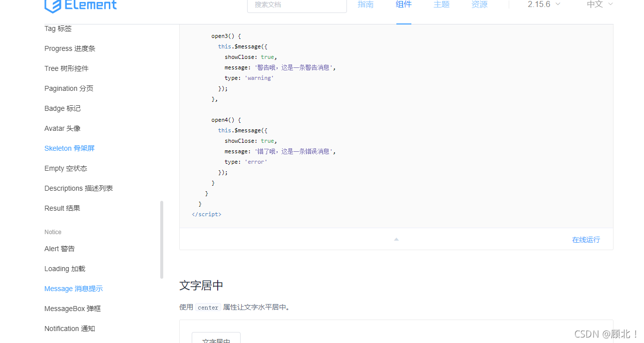Open Descriptions 描述列表 in the sidebar
The width and height of the screenshot is (644, 343).
tap(79, 188)
